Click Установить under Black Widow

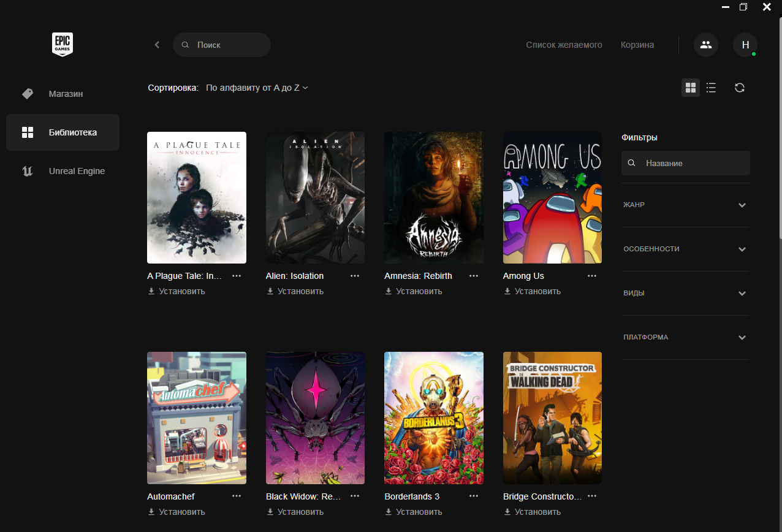point(295,512)
